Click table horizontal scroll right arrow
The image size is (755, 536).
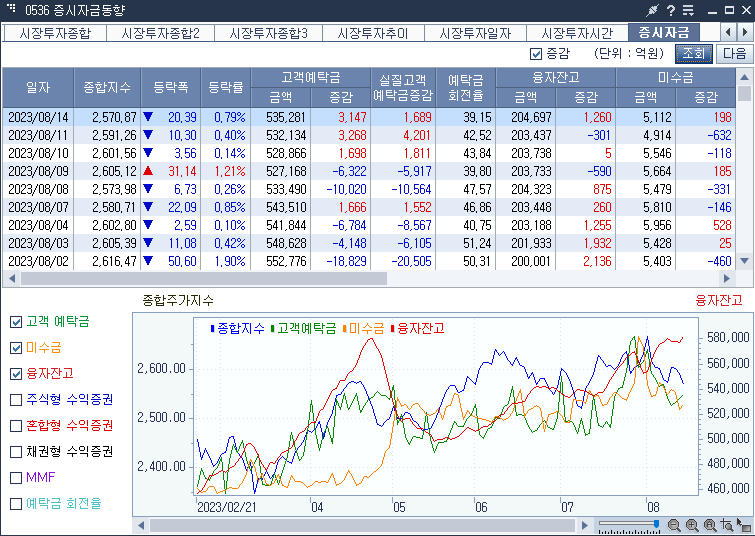point(727,278)
